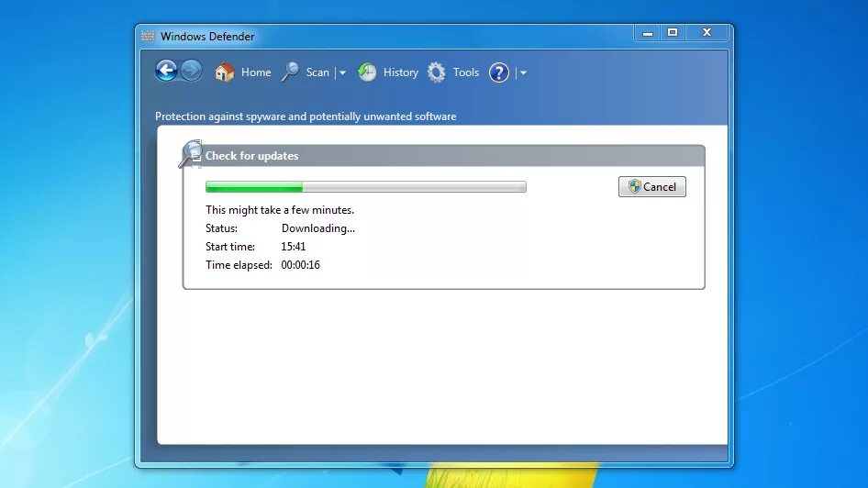Click the 'Windows Defender' title text
Viewport: 868px width, 488px height.
(x=207, y=36)
